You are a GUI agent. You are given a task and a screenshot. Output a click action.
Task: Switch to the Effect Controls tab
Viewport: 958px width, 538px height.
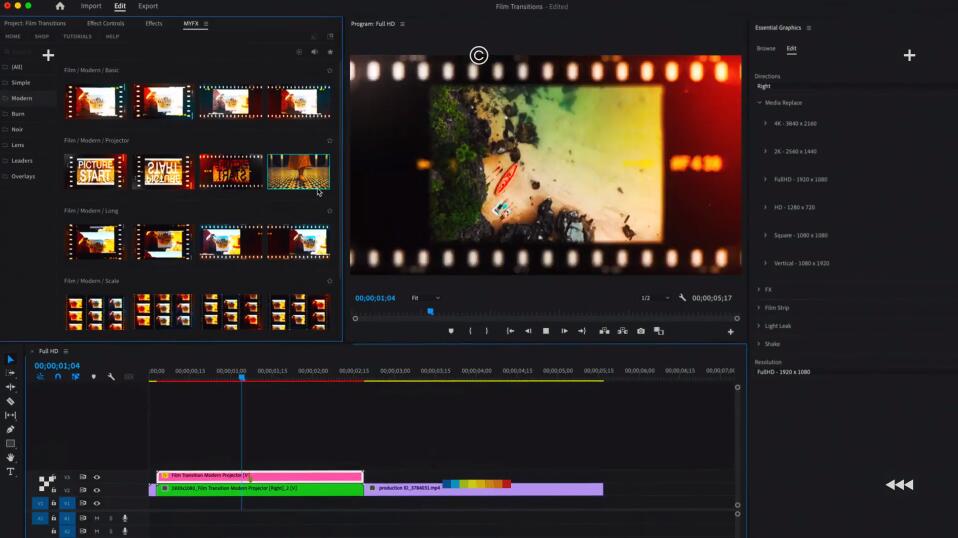click(x=105, y=23)
